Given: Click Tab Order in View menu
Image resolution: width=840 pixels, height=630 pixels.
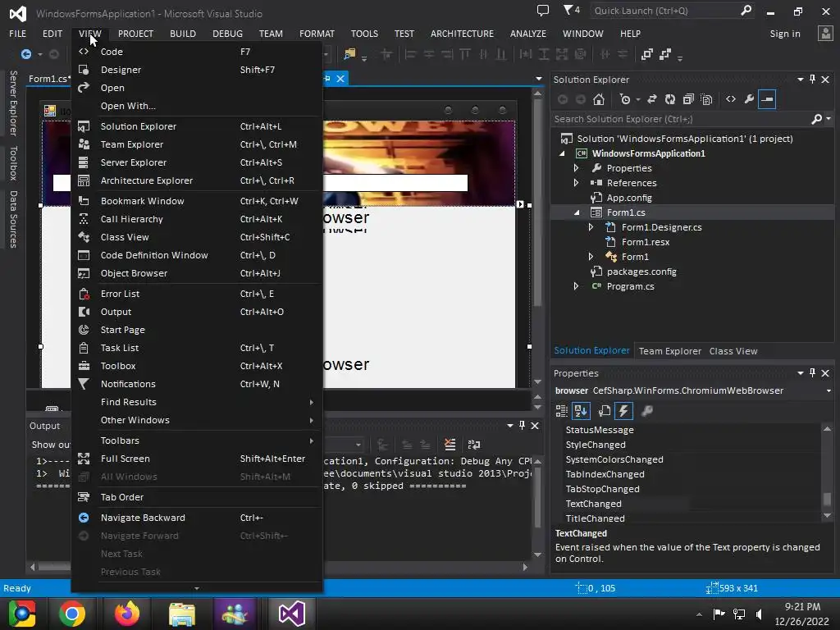Looking at the screenshot, I should (197, 497).
